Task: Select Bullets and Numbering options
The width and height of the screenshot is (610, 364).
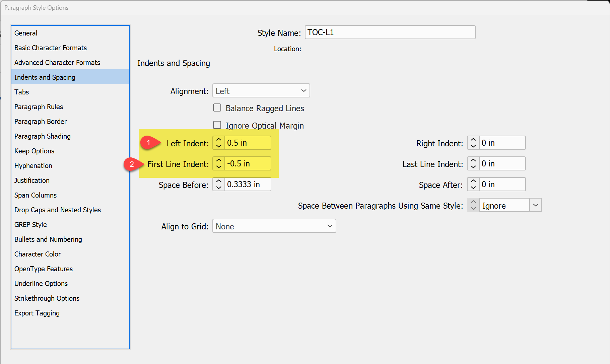Action: (48, 239)
